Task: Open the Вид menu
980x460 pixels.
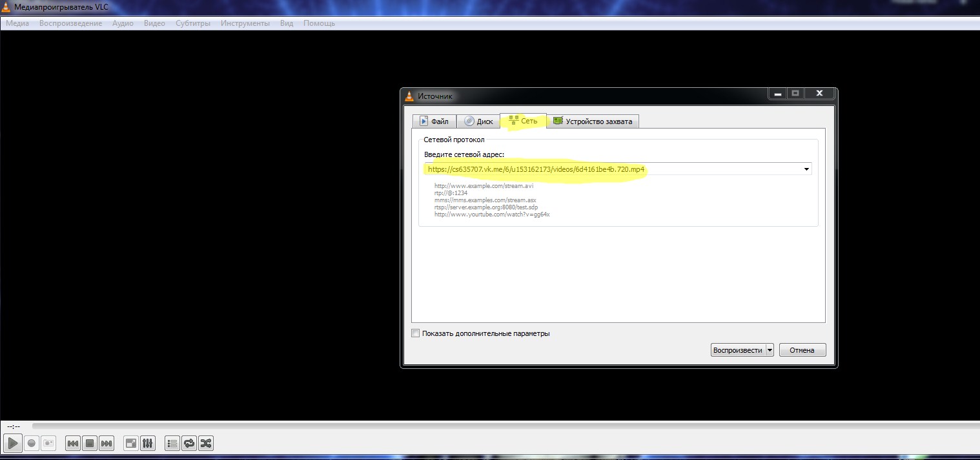Action: pyautogui.click(x=287, y=23)
